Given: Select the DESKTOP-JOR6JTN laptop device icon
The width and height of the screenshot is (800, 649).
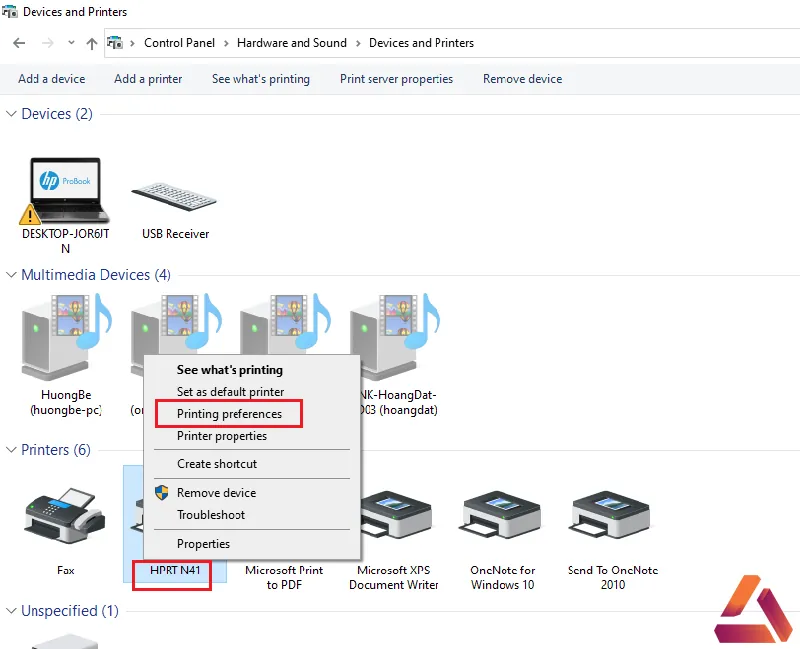Looking at the screenshot, I should 65,191.
